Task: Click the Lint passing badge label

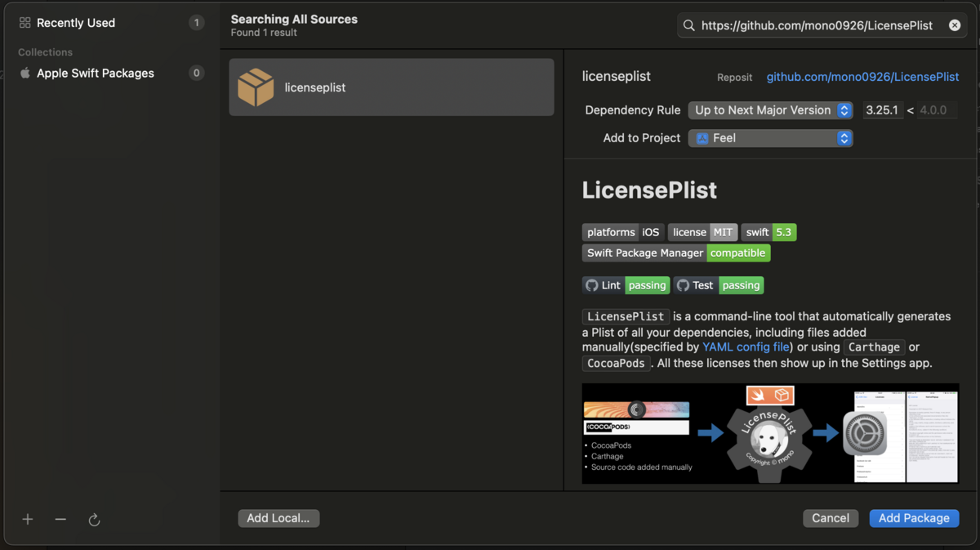Action: (x=626, y=285)
